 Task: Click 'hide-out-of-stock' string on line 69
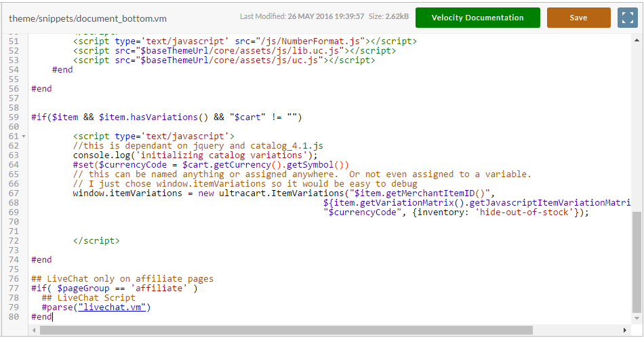pyautogui.click(x=523, y=212)
